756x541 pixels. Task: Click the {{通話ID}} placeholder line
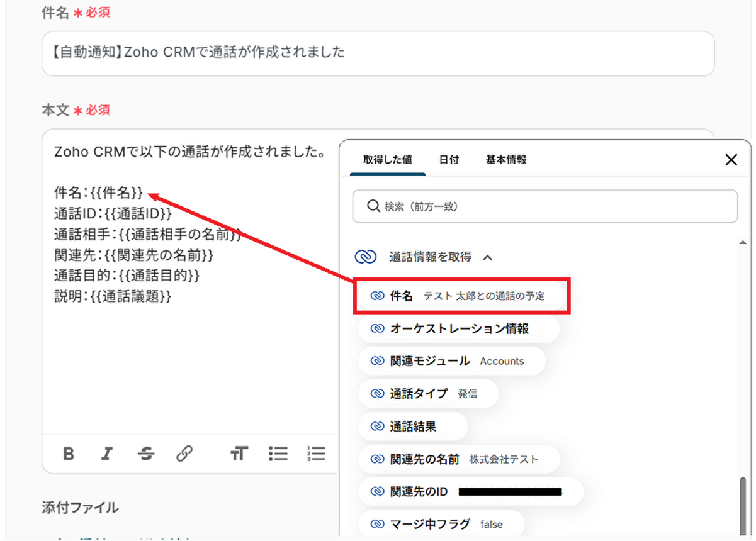[x=113, y=214]
